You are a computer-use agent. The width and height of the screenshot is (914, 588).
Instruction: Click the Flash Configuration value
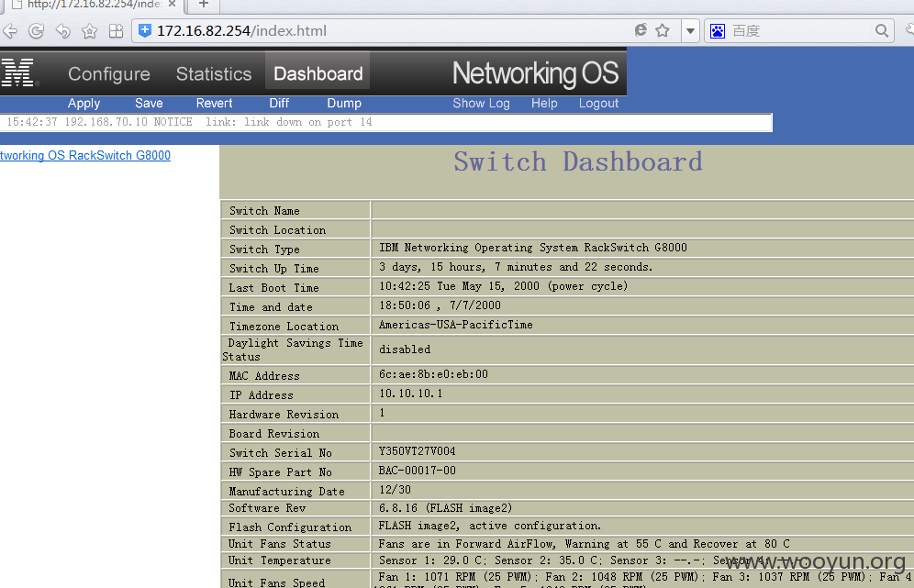(490, 525)
